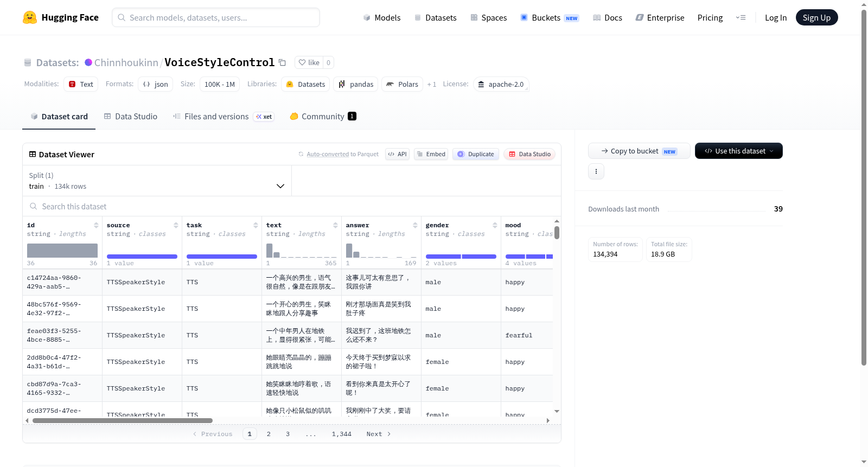
Task: Go to Spaces in navigation
Action: pyautogui.click(x=488, y=18)
